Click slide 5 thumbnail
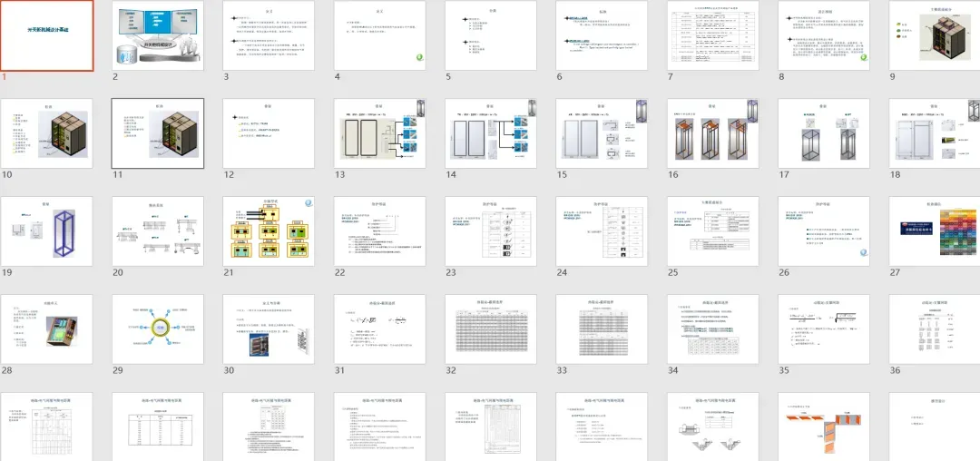 click(x=491, y=35)
